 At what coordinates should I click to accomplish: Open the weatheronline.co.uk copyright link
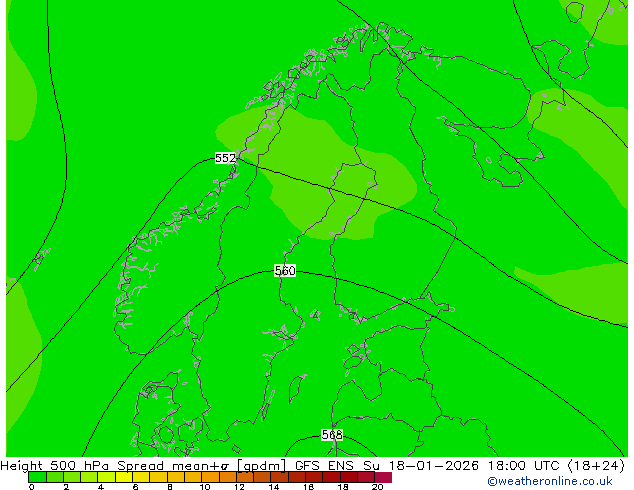550,481
